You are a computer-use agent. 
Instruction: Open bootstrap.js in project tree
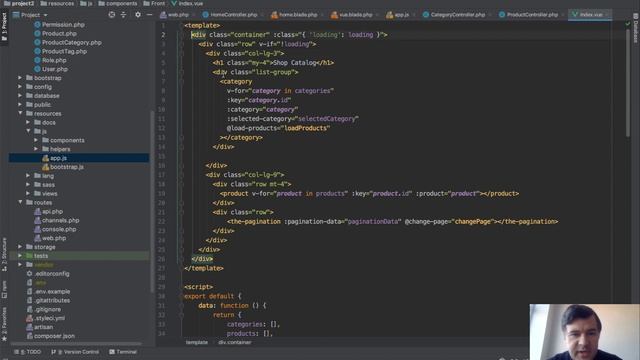(x=63, y=167)
